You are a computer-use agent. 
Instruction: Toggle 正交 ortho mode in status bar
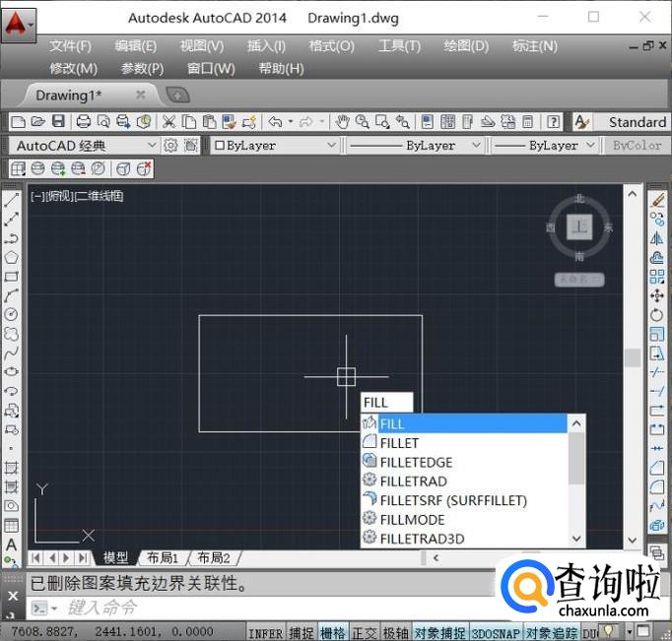(x=365, y=632)
